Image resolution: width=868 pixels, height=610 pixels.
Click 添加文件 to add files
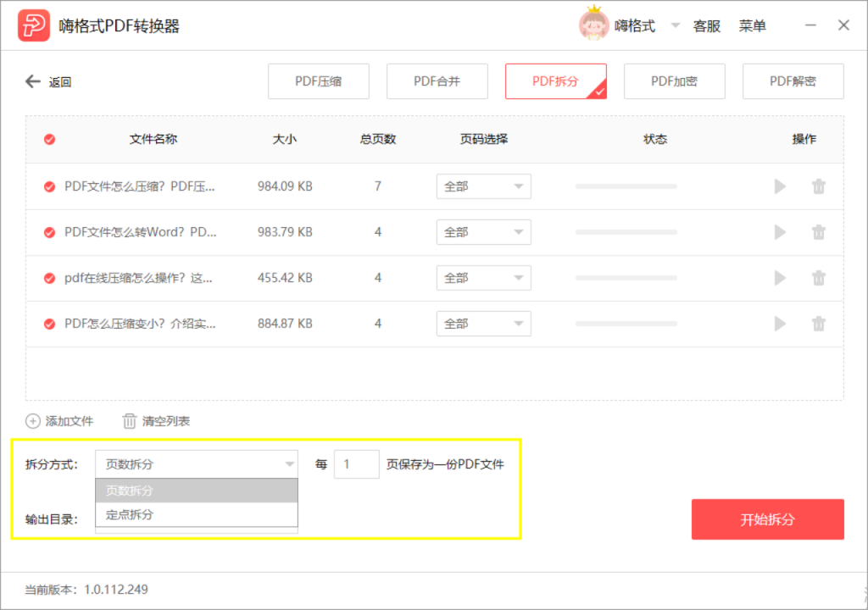pyautogui.click(x=70, y=421)
